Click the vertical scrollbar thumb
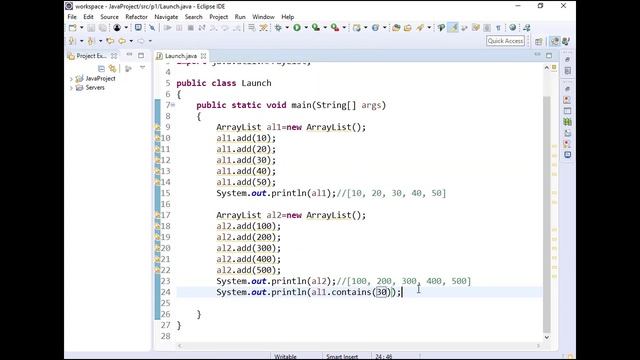 tap(547, 215)
